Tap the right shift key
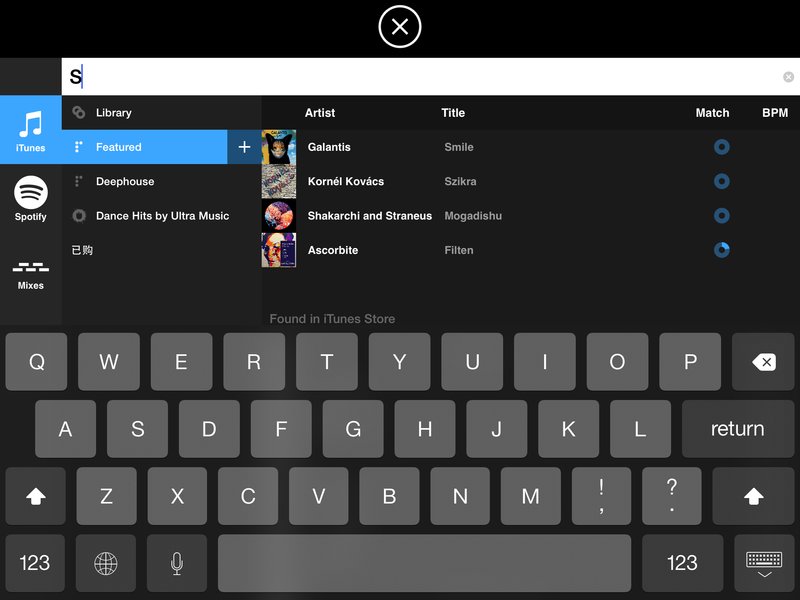Viewport: 800px width, 600px height. click(x=754, y=496)
